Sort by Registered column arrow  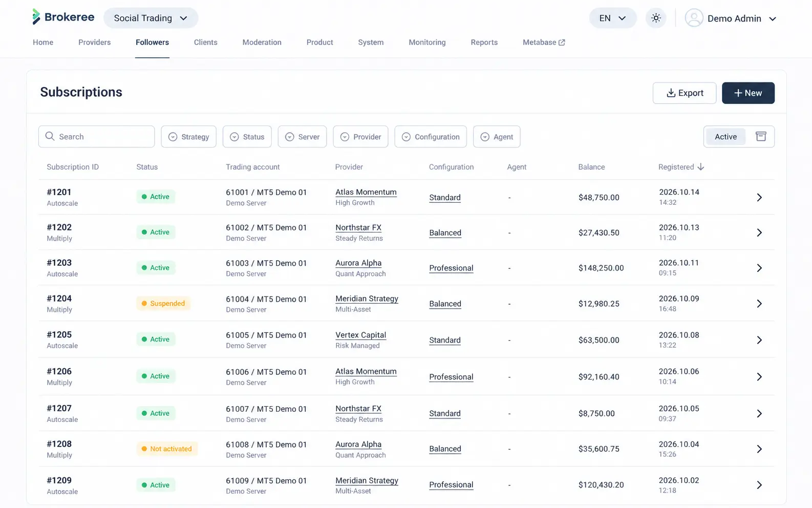pos(701,167)
